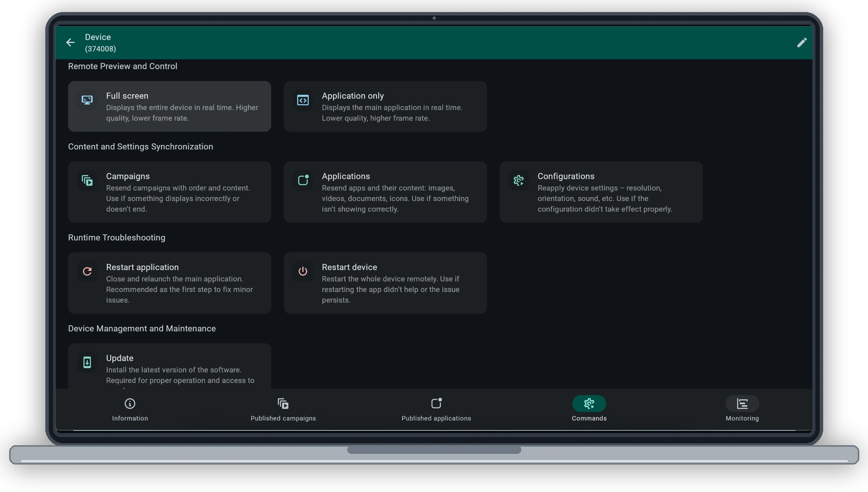Click the Restart device card title

[x=350, y=267]
